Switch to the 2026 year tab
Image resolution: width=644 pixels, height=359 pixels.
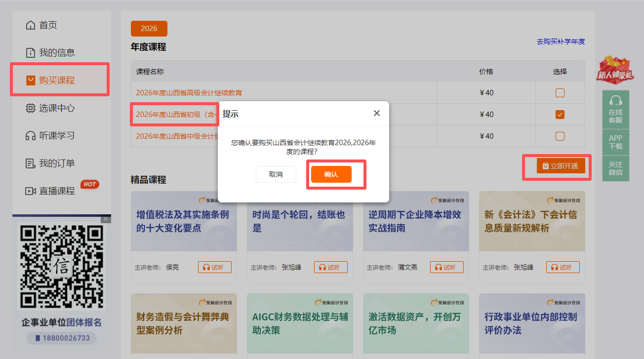coord(149,28)
